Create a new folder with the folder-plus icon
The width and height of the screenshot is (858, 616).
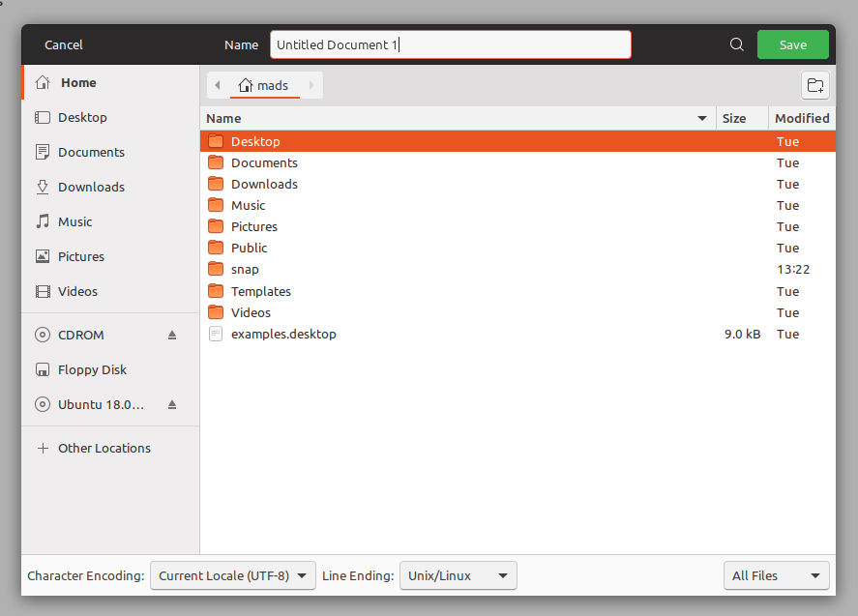click(x=815, y=85)
